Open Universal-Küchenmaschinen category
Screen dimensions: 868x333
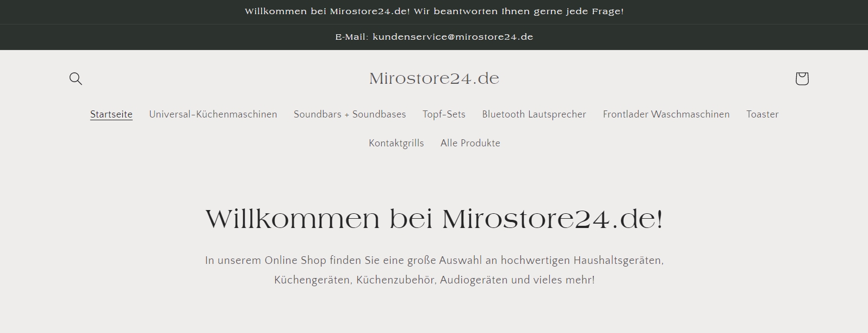coord(213,114)
